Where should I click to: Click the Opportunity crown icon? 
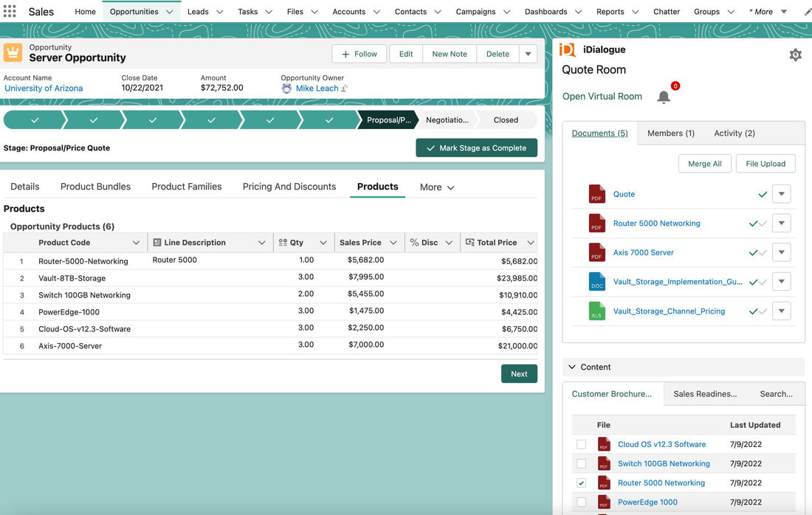[x=13, y=53]
